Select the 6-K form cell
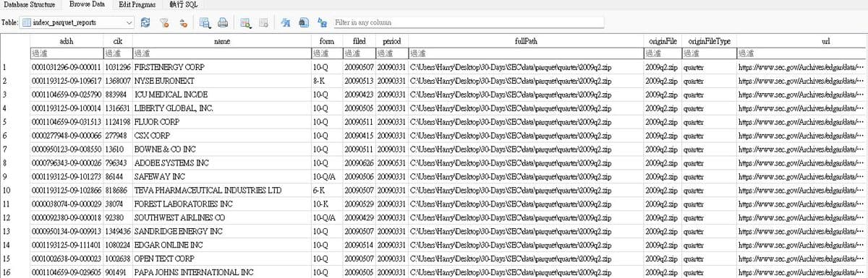Image resolution: width=868 pixels, height=278 pixels. [326, 190]
